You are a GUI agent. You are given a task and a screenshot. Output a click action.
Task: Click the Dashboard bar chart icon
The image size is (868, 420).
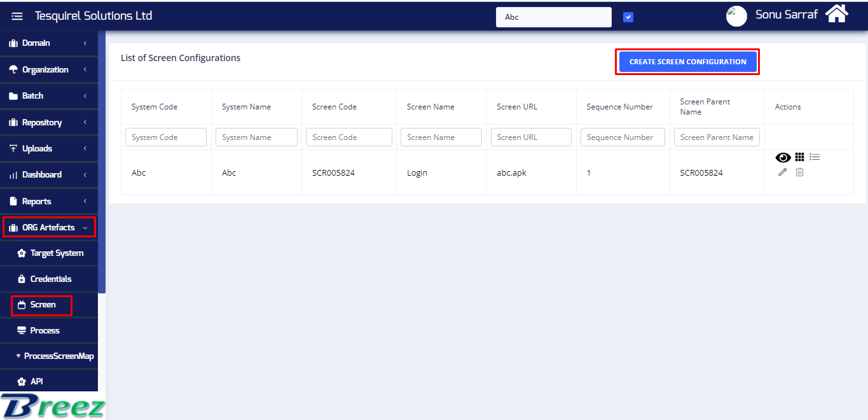(13, 175)
